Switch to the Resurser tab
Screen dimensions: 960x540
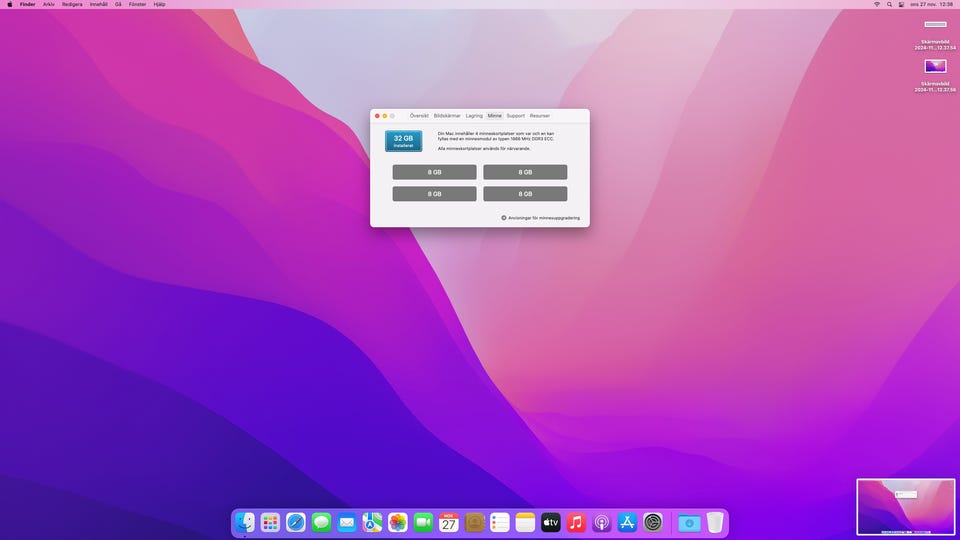[540, 116]
